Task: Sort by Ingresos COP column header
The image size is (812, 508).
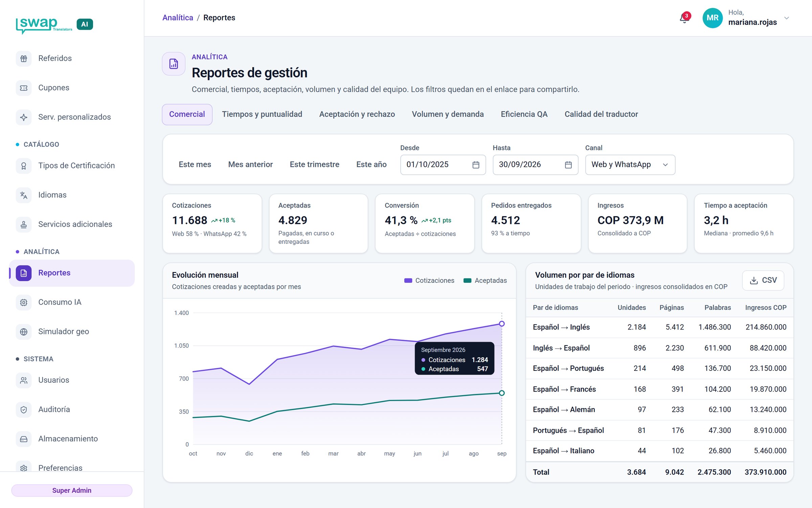Action: pyautogui.click(x=766, y=308)
